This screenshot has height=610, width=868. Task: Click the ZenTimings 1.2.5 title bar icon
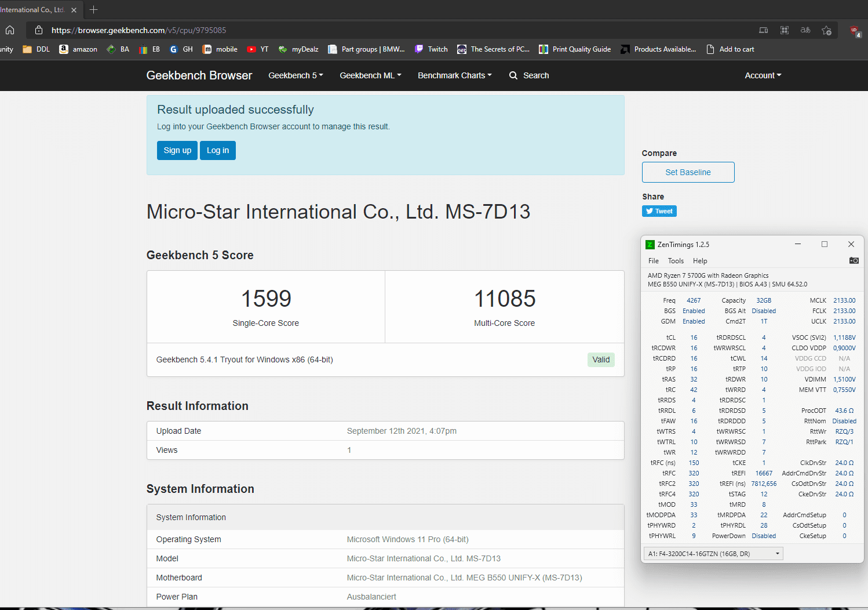[650, 245]
